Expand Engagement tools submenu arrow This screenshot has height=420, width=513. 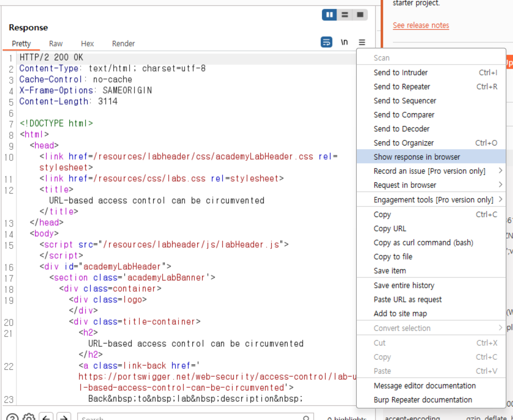(500, 199)
